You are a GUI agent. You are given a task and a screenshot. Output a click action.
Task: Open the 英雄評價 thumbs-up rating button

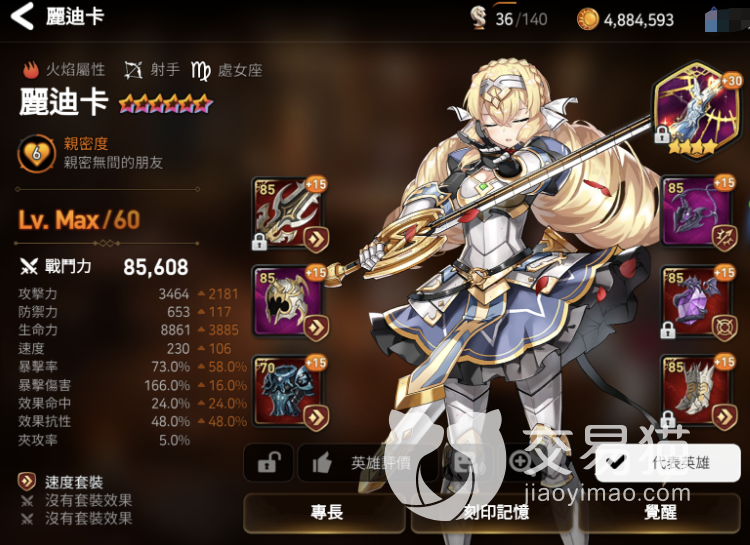point(367,463)
